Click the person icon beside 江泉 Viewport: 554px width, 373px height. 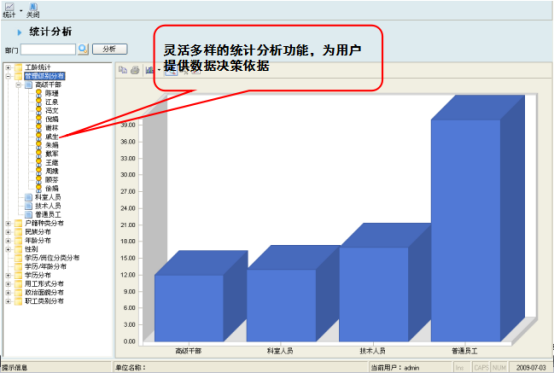click(x=39, y=102)
